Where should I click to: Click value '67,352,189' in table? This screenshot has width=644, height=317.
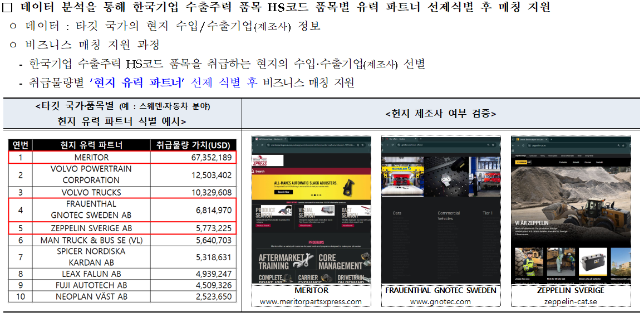211,158
